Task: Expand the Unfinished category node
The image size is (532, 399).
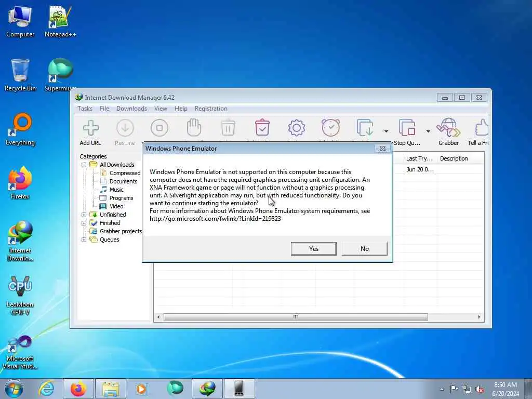Action: 84,215
